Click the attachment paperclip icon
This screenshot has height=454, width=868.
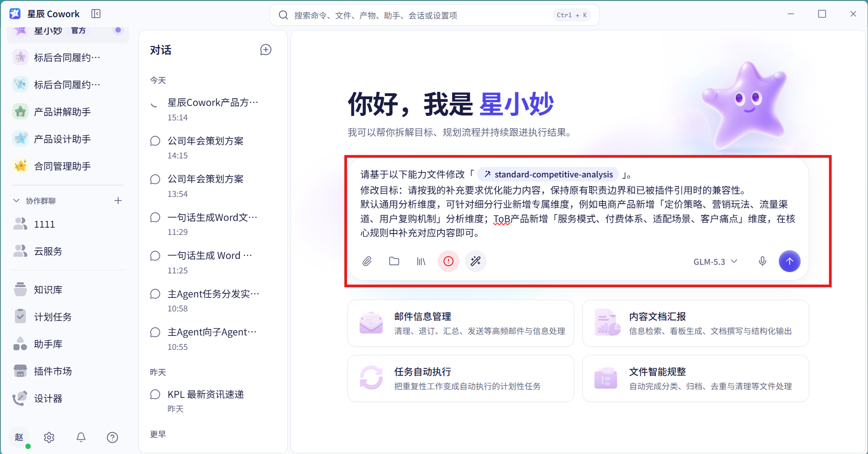(x=367, y=261)
